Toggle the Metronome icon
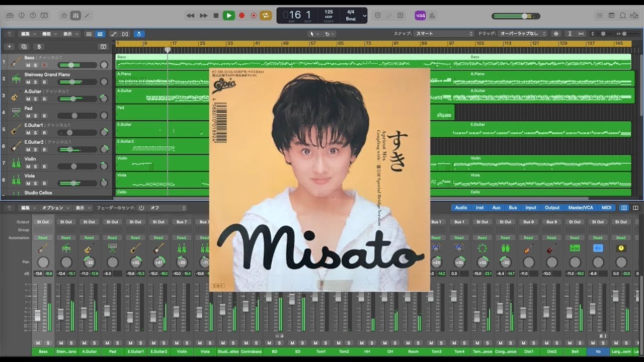The image size is (644, 362). pyautogui.click(x=431, y=16)
